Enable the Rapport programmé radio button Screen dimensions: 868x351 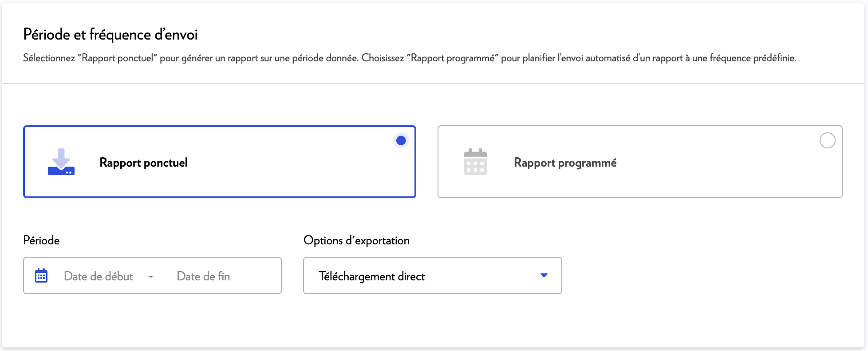point(827,141)
